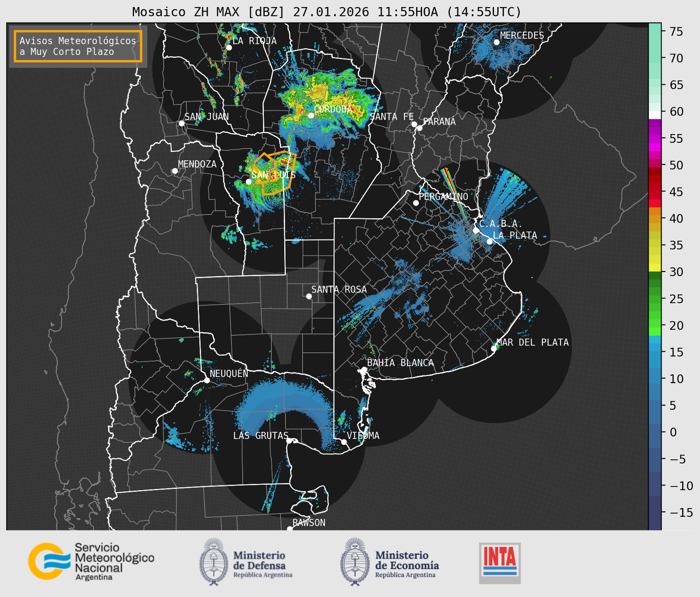Click the PERGAMINO city label
This screenshot has height=597, width=700.
444,196
